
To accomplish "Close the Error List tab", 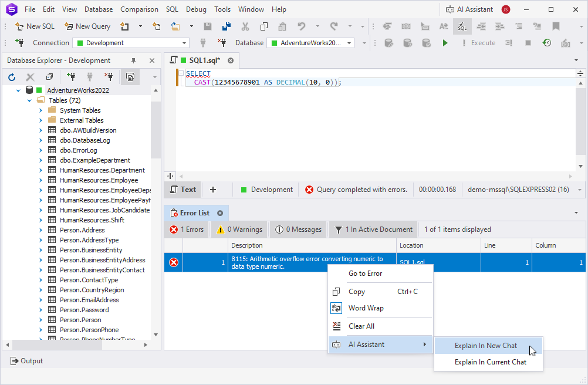I will point(220,213).
